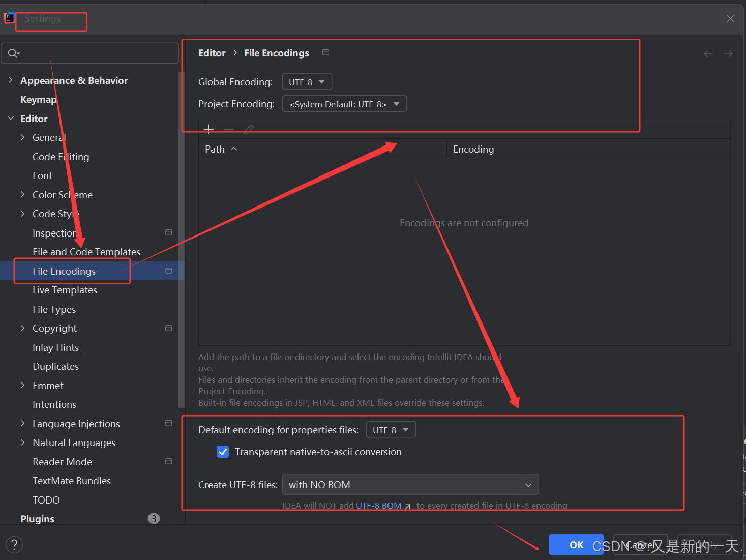
Task: Open the UTF-8 BOM link
Action: pos(379,506)
